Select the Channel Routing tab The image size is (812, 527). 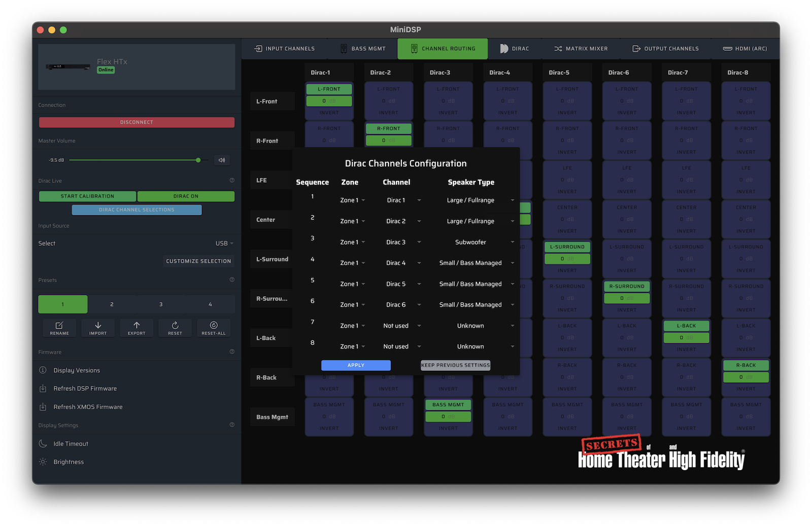443,49
